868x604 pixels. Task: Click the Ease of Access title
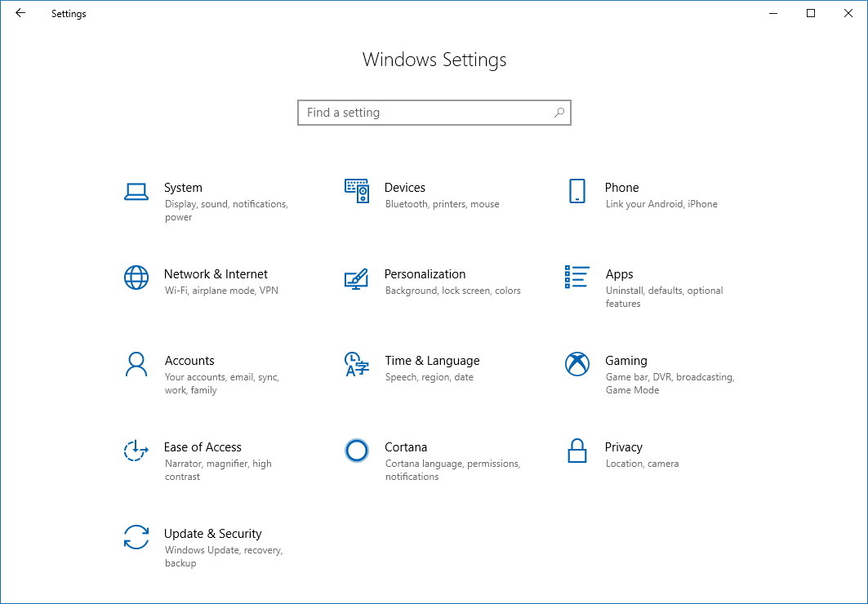[x=203, y=447]
